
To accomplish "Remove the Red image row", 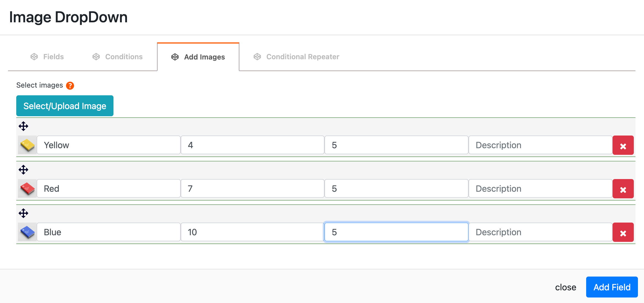I will tap(623, 189).
